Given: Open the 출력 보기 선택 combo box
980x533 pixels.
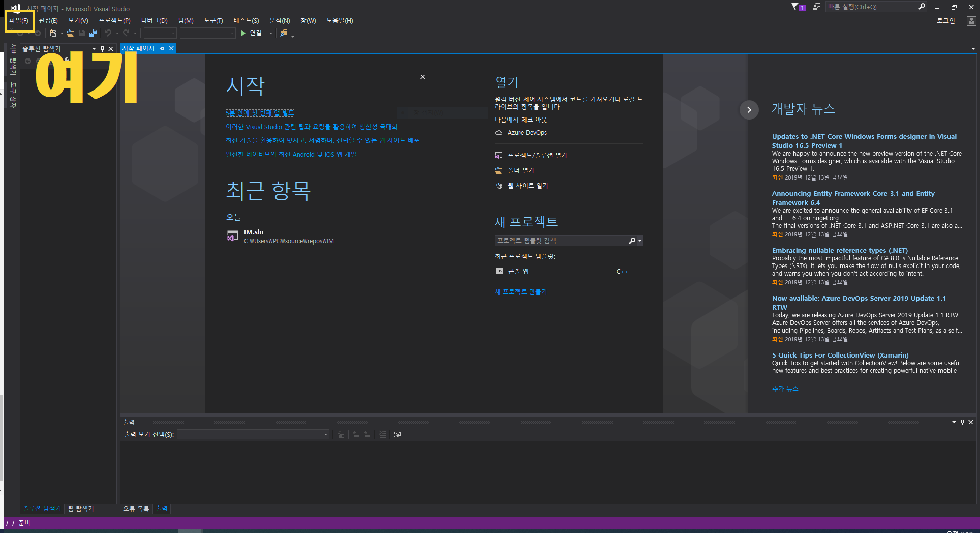Looking at the screenshot, I should 253,434.
